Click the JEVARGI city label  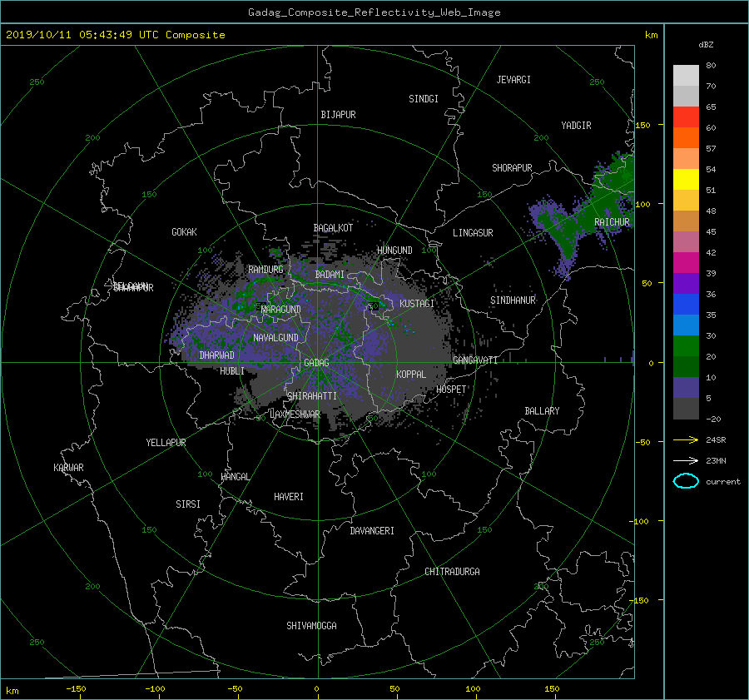click(513, 80)
